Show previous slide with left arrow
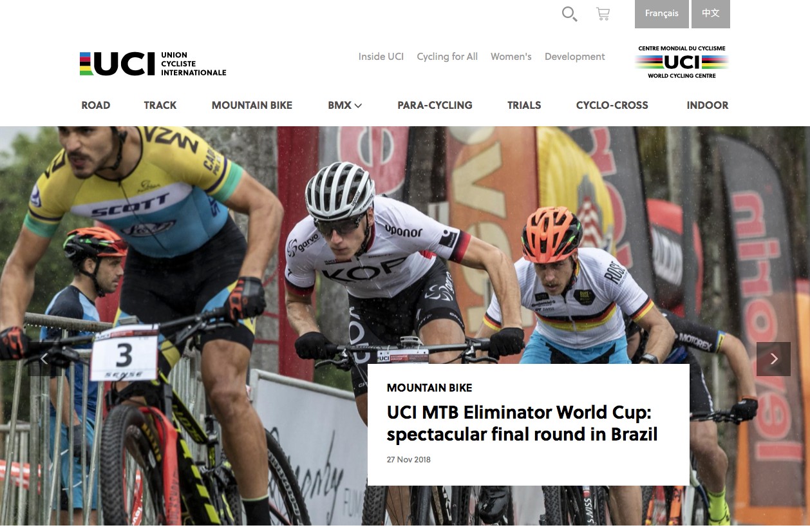The width and height of the screenshot is (810, 532). pyautogui.click(x=44, y=359)
